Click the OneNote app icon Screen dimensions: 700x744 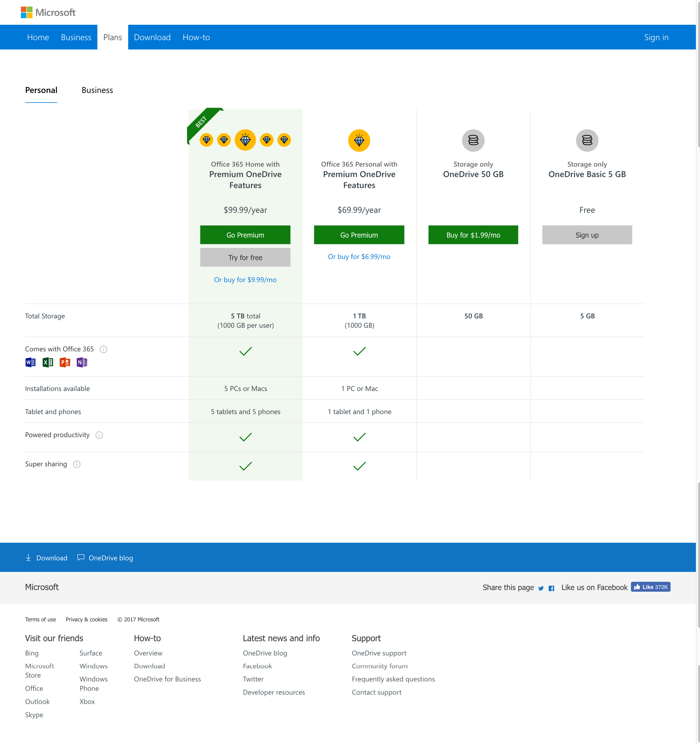82,362
